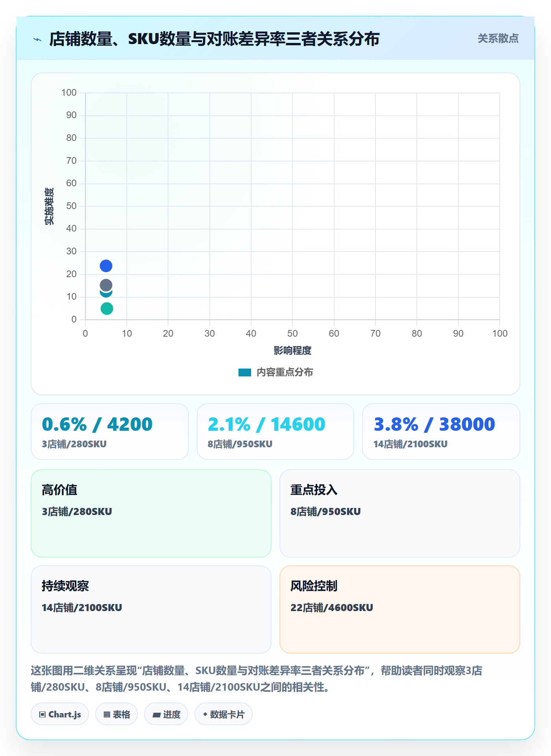
Task: Toggle the 内容重点分布 legend item
Action: click(x=275, y=372)
